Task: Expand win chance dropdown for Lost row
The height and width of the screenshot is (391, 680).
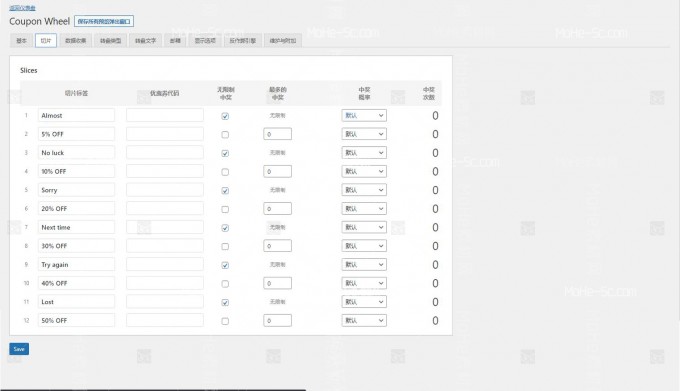Action: pyautogui.click(x=364, y=302)
